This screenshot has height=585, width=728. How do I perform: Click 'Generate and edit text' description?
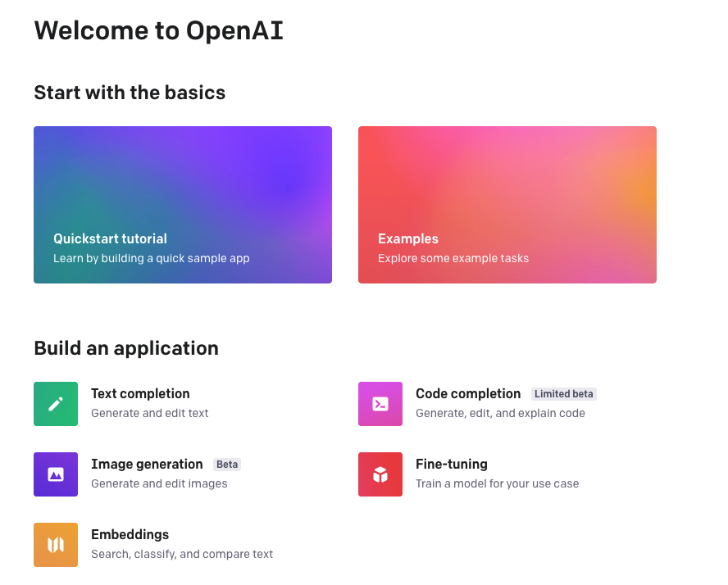[149, 413]
